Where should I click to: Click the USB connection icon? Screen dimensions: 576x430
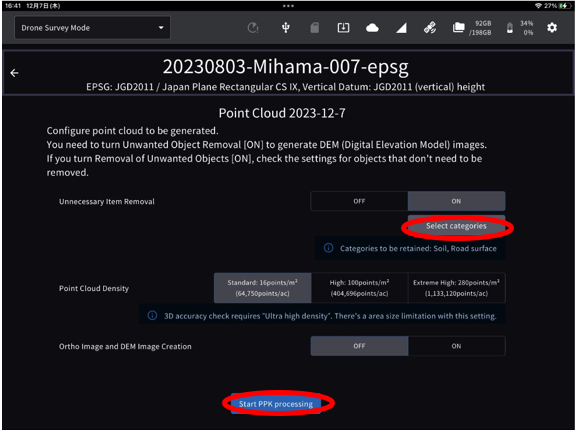click(x=285, y=28)
